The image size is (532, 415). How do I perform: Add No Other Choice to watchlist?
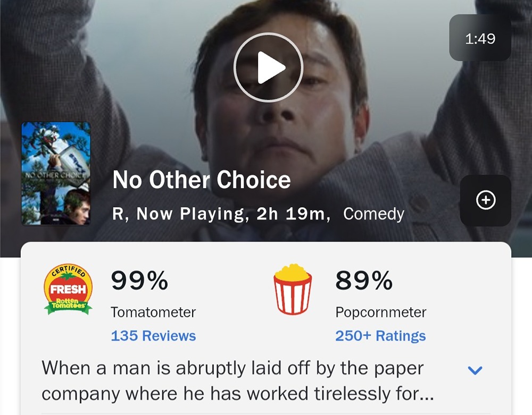485,200
